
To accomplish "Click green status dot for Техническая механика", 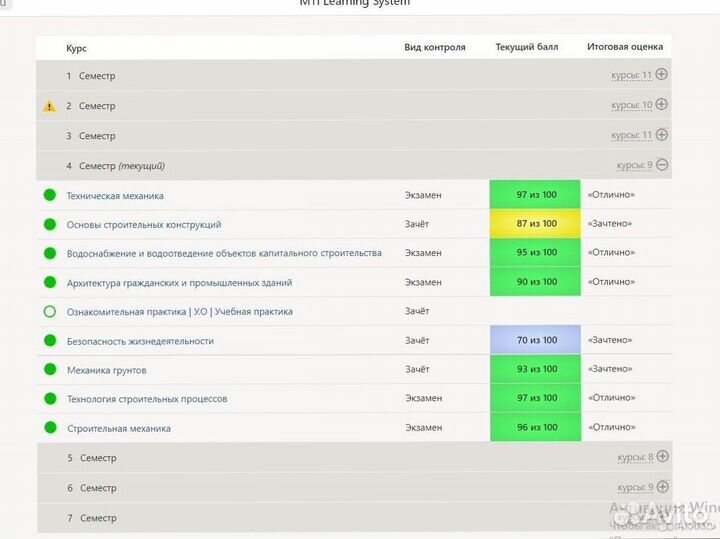I will coord(49,195).
